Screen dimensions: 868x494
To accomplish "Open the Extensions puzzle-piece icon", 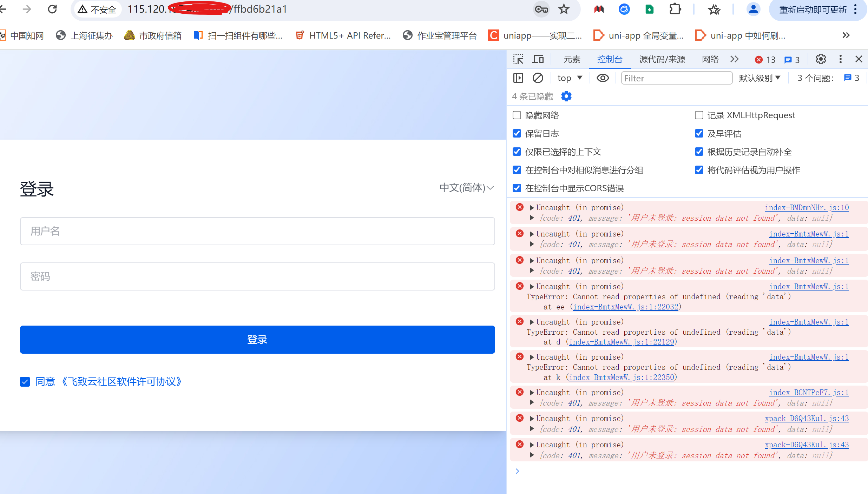I will [x=675, y=9].
